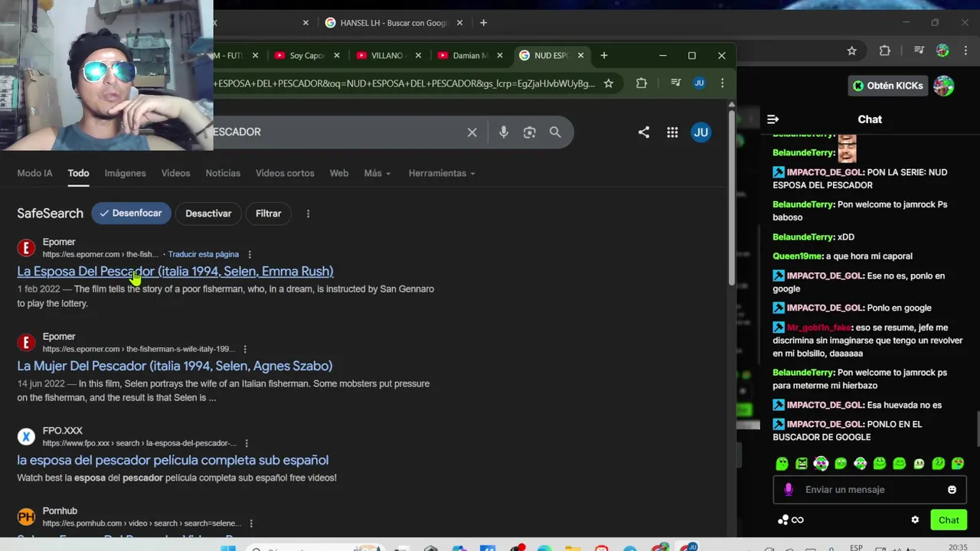Viewport: 980px width, 551px height.
Task: Pick the heart-eyes green emote at row end
Action: click(958, 464)
